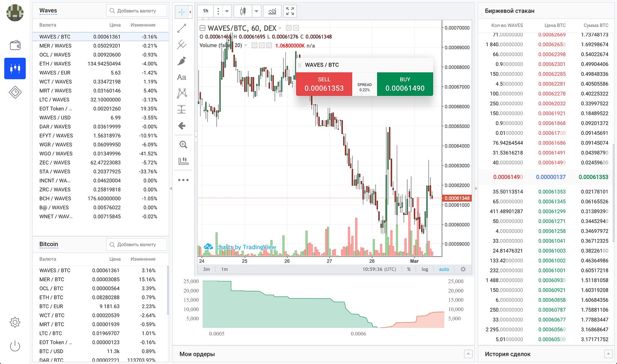Screen dimensions: 617x364
Task: Select the trend line drawing tool
Action: (x=182, y=29)
